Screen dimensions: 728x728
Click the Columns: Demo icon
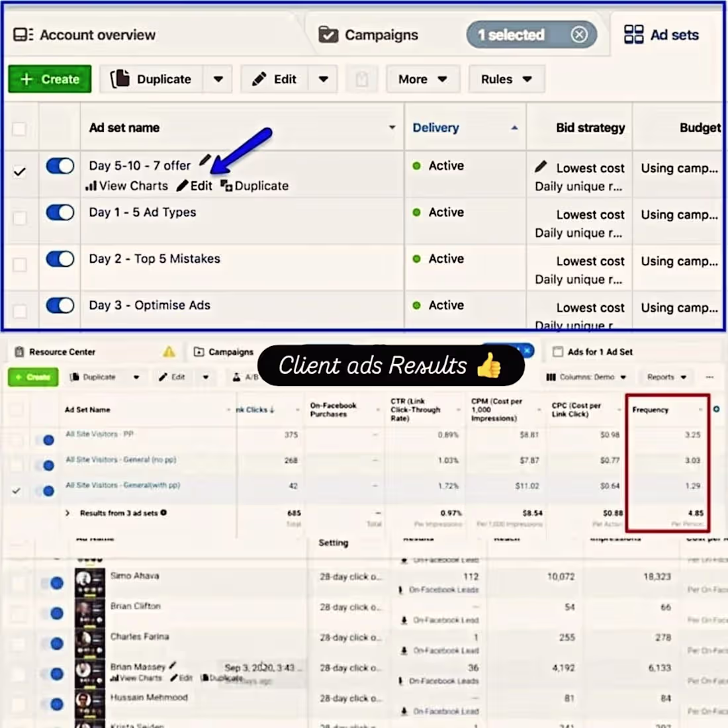pyautogui.click(x=551, y=377)
